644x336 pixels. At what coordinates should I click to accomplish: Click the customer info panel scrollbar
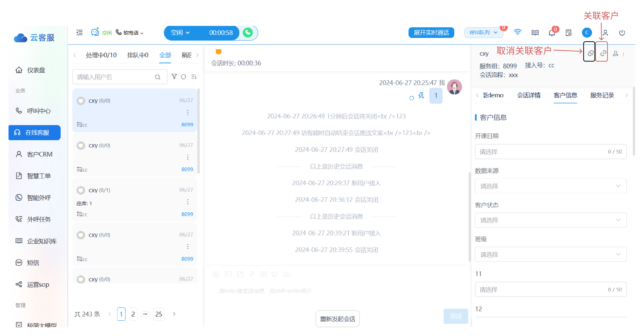(x=634, y=121)
